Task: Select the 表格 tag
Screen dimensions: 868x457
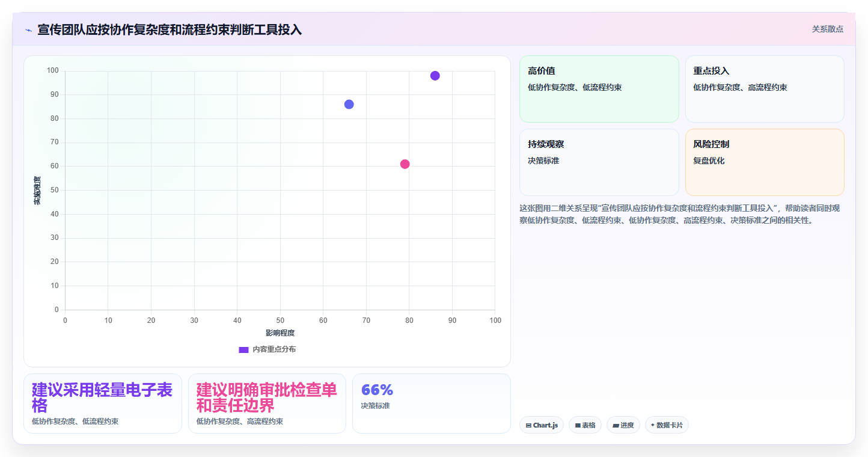Action: click(x=585, y=425)
